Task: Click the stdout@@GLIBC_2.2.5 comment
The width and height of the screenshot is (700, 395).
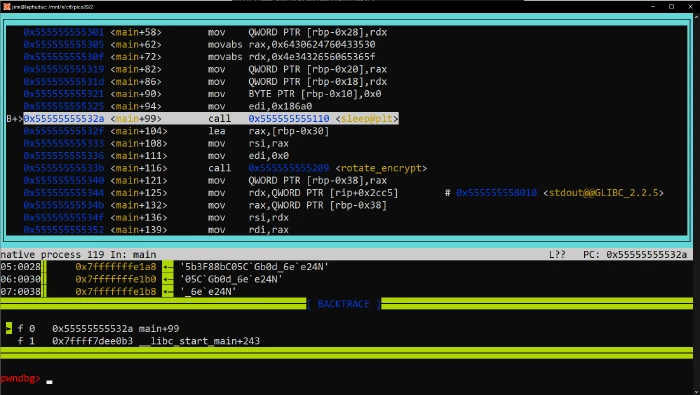Action: 603,193
